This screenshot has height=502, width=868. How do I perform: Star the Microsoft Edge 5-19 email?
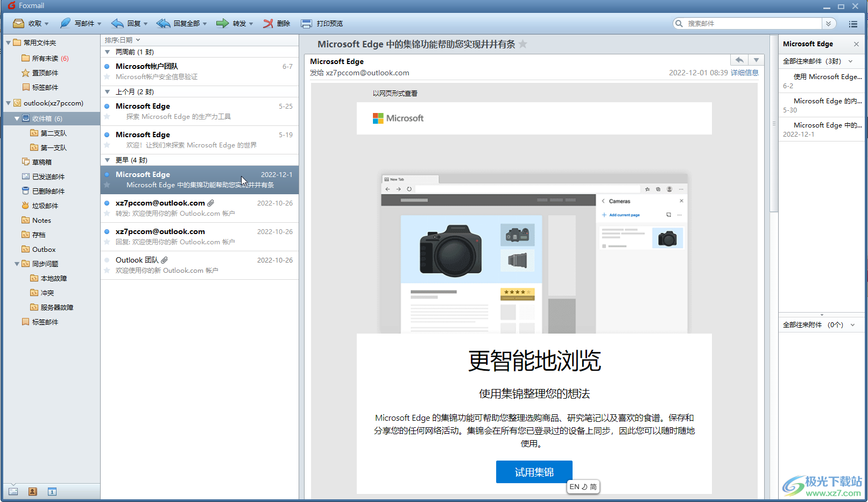tap(107, 145)
